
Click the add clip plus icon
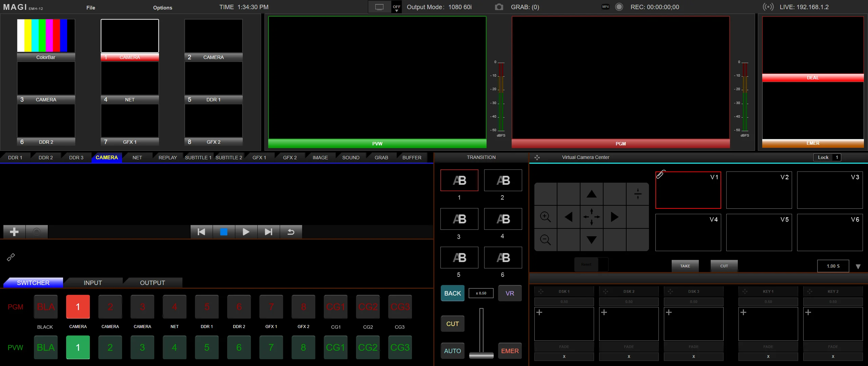(x=14, y=232)
